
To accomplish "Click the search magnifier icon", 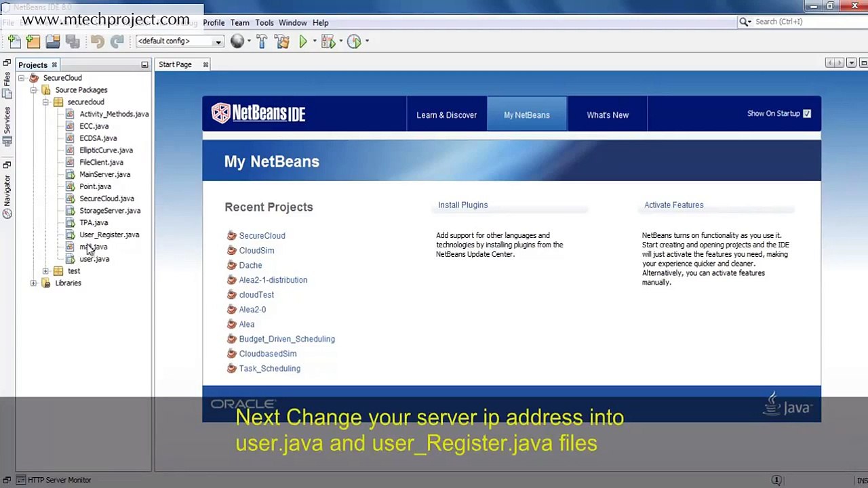I will 744,22.
